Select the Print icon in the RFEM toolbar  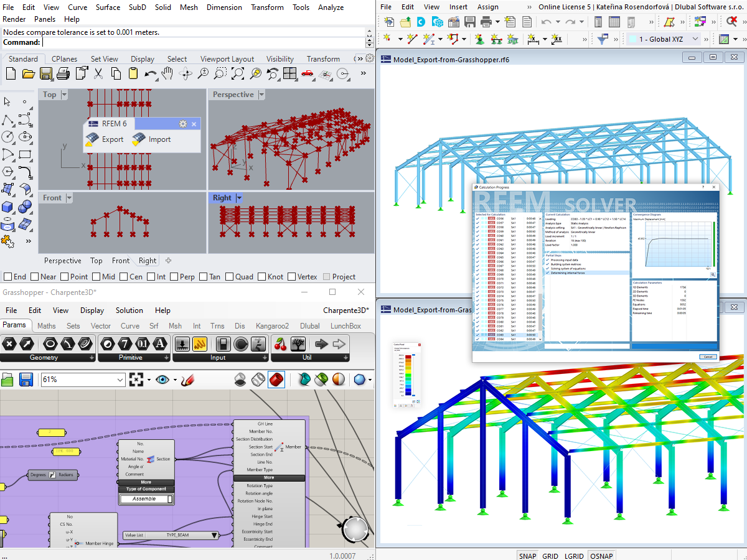coord(486,22)
